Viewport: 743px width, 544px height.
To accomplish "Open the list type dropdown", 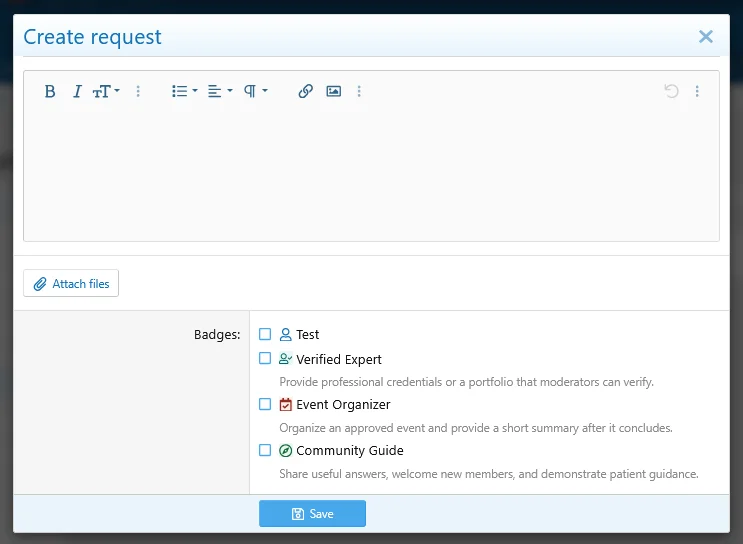I will 184,91.
